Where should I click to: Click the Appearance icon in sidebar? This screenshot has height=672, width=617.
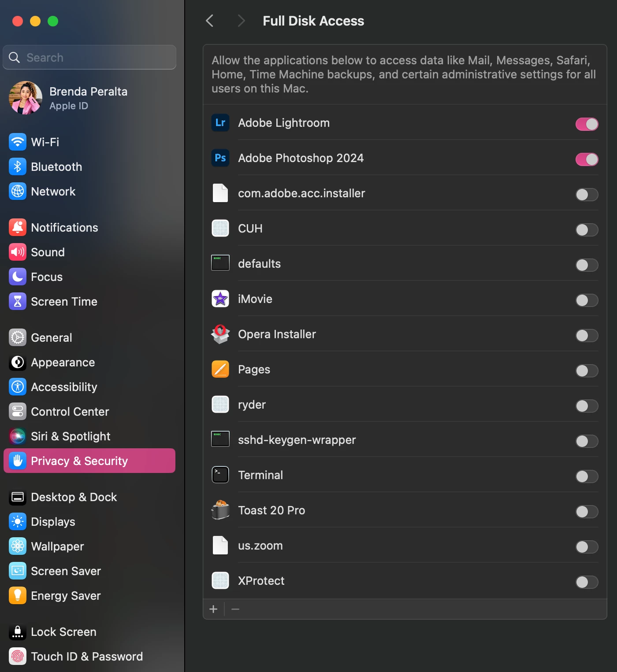[18, 362]
